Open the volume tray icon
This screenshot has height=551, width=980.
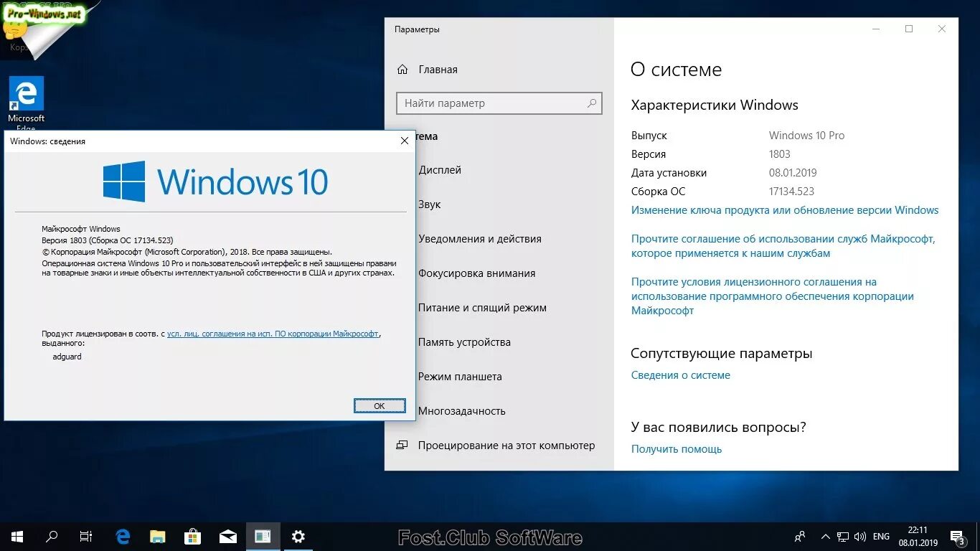coord(860,536)
